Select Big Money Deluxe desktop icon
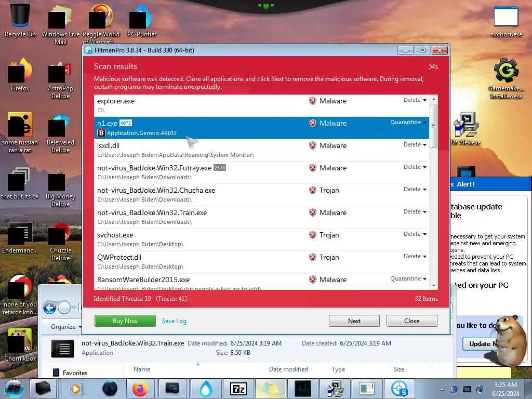 [60, 188]
